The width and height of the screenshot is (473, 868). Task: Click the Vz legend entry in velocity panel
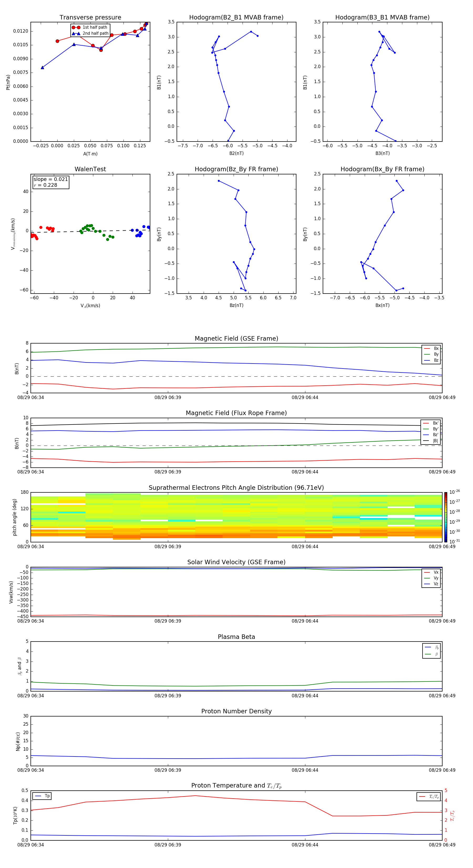431,584
